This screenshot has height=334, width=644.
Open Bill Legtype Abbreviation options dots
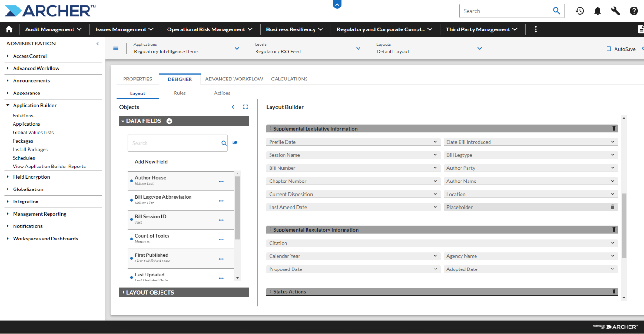point(221,201)
